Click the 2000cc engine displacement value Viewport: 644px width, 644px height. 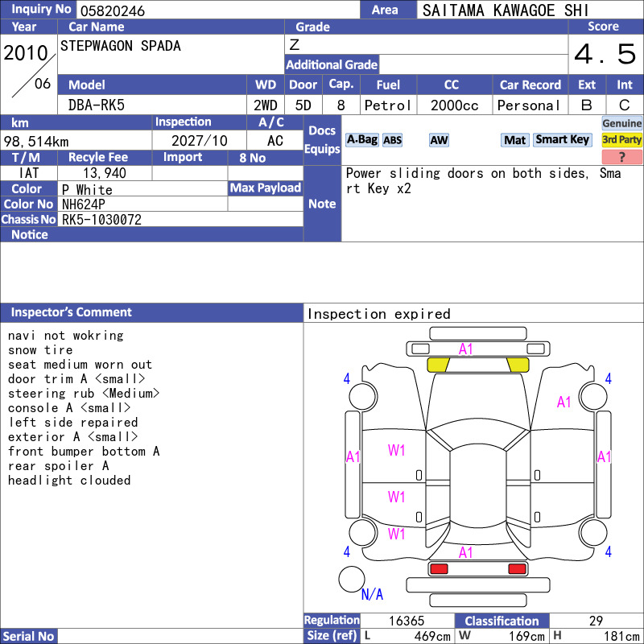pos(455,105)
